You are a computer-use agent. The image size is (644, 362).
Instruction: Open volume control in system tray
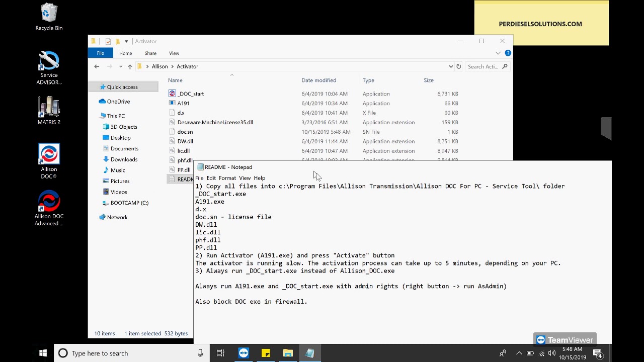[x=553, y=353]
